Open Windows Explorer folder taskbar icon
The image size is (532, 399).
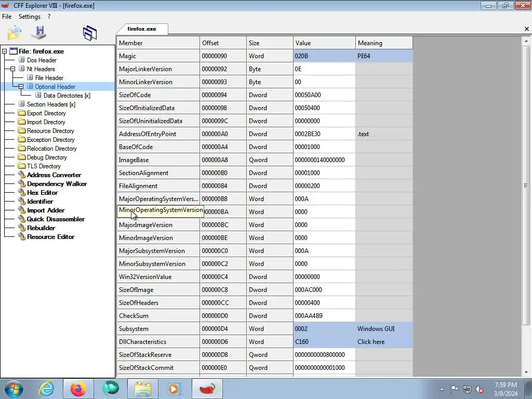143,389
